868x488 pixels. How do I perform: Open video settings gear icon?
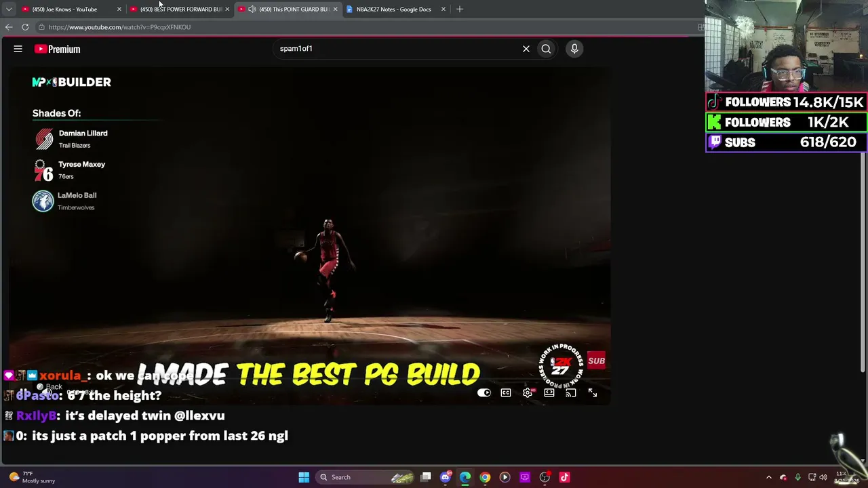[528, 393]
